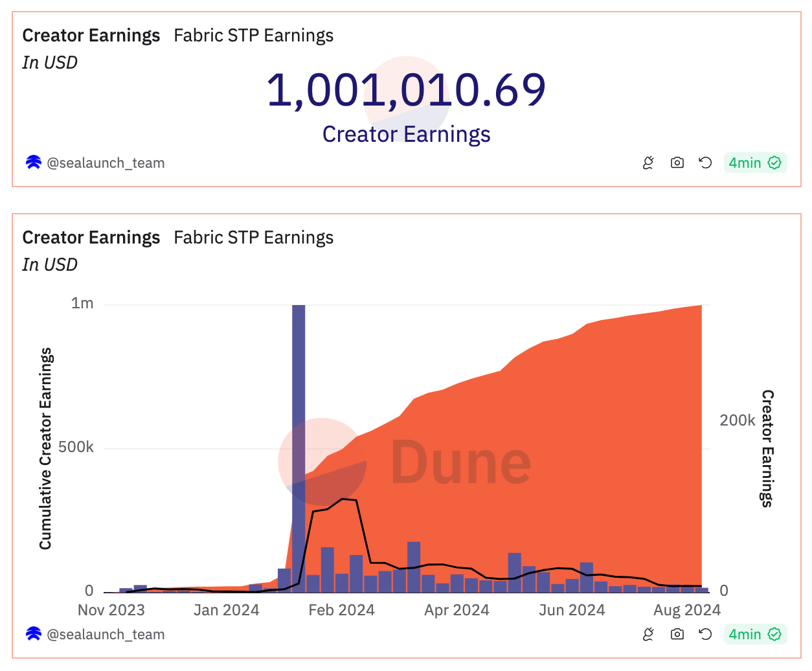The height and width of the screenshot is (671, 812).
Task: Click the green 4min freshness badge on the counter
Action: click(x=755, y=163)
